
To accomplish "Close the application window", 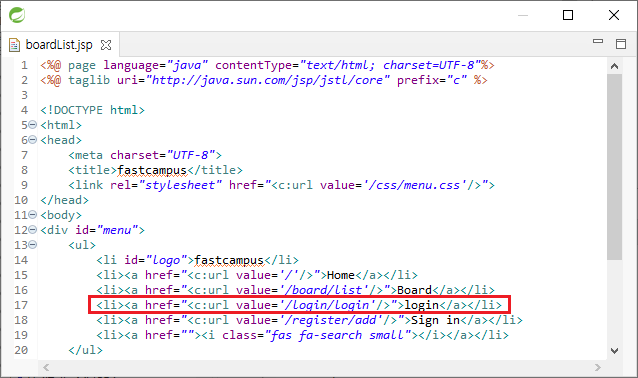I will pyautogui.click(x=614, y=15).
